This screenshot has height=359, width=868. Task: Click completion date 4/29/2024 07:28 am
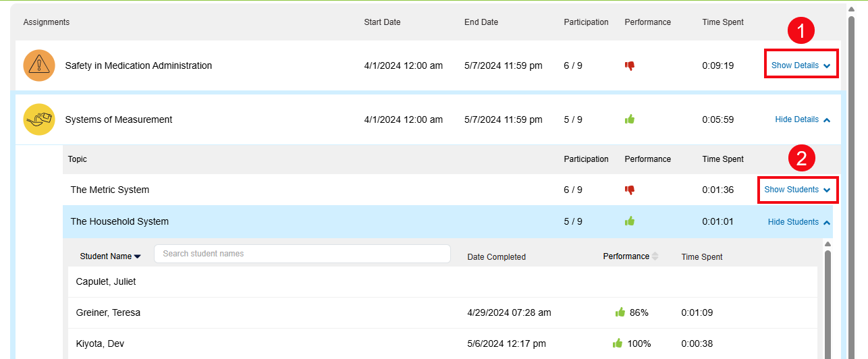coord(510,312)
